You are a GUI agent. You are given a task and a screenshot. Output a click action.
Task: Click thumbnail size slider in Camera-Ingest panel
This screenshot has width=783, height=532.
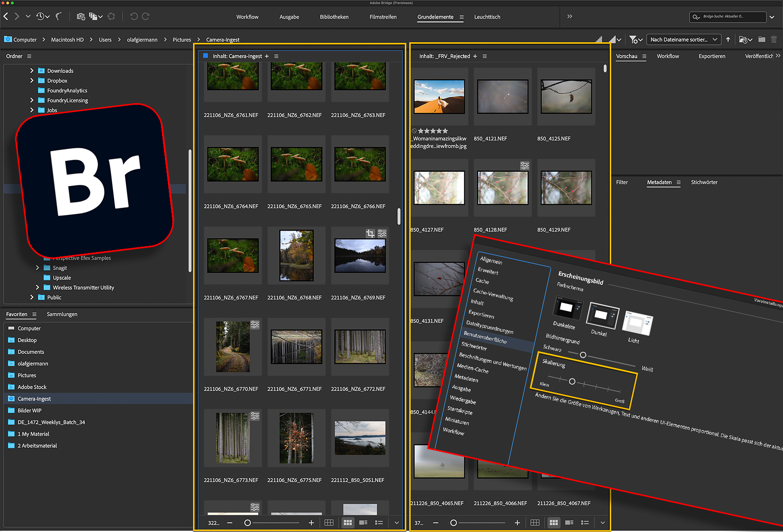pyautogui.click(x=248, y=523)
